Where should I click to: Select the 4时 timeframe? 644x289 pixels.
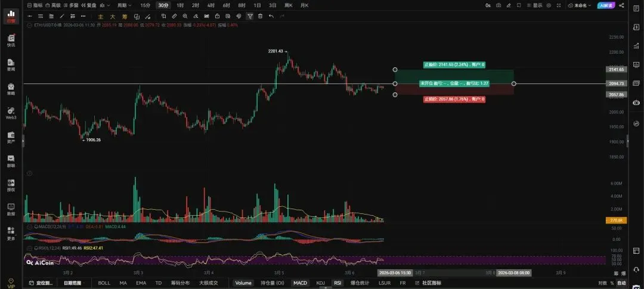click(210, 5)
